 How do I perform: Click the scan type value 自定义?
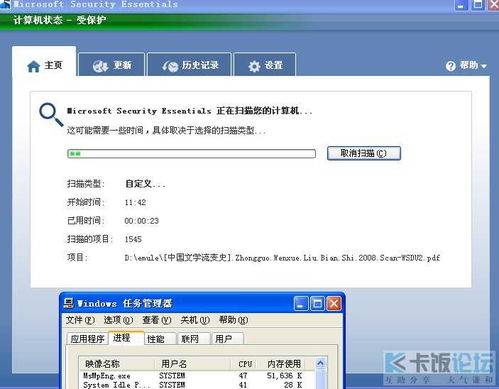click(145, 184)
